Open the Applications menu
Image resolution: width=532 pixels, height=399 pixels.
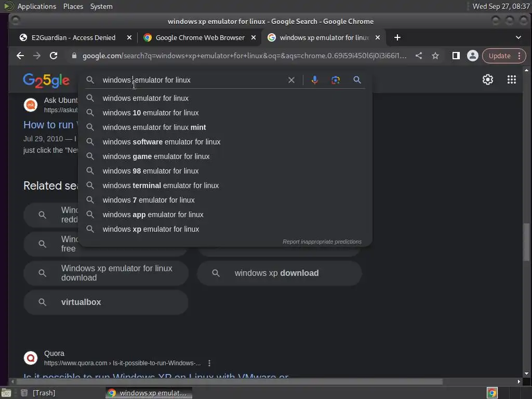pyautogui.click(x=37, y=6)
